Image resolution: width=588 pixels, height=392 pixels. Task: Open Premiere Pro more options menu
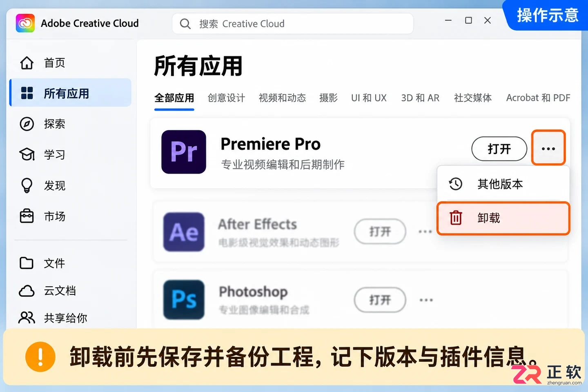point(548,148)
